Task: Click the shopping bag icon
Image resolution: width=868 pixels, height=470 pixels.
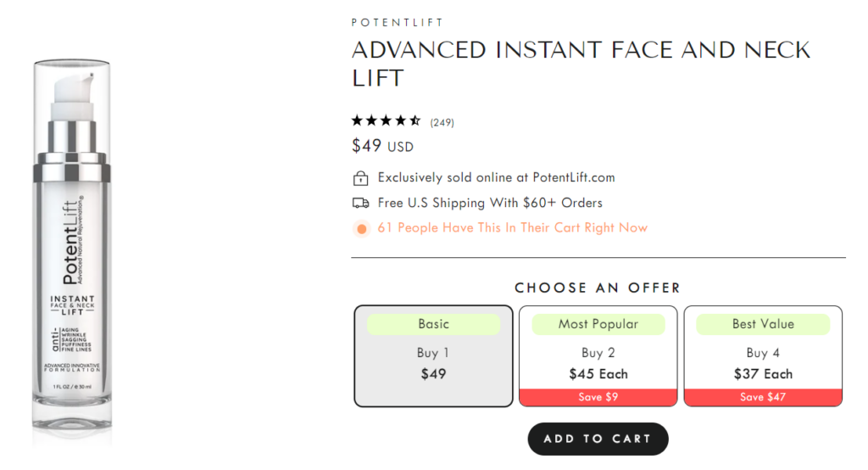Action: 360,178
